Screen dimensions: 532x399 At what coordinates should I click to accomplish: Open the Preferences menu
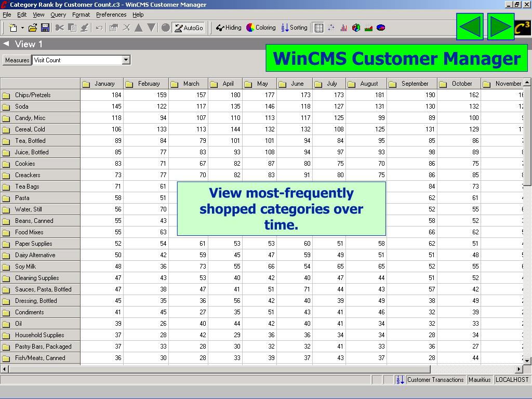(111, 15)
